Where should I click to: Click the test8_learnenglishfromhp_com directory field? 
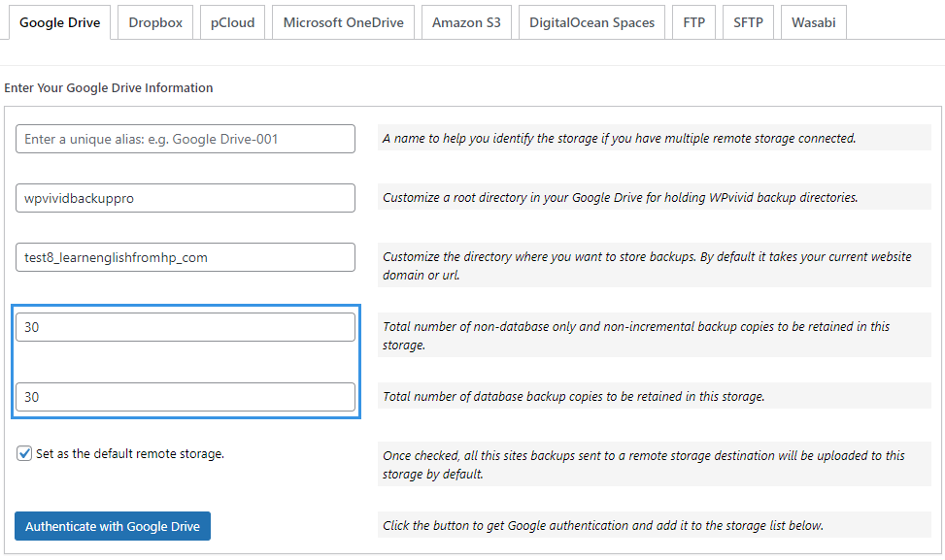[186, 257]
